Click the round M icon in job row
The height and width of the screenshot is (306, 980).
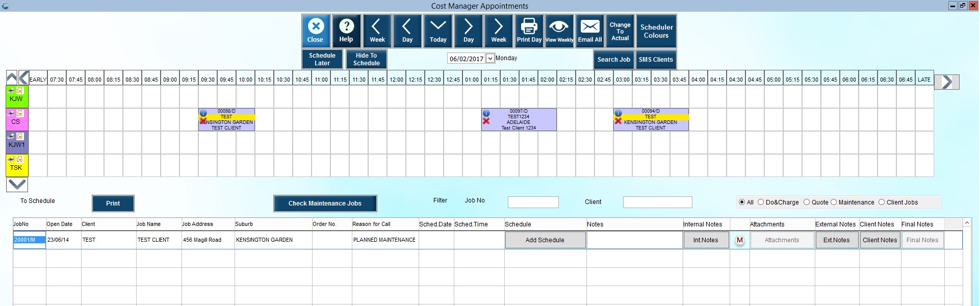pyautogui.click(x=740, y=240)
